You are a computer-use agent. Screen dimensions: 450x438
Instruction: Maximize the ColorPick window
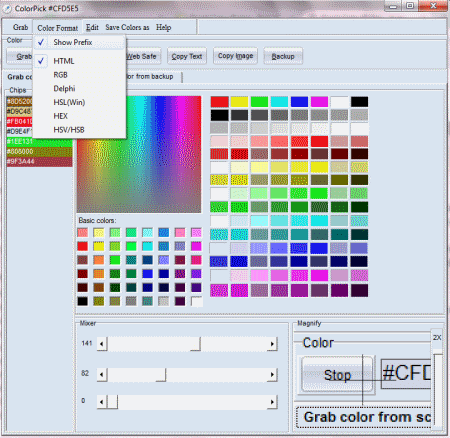click(410, 6)
